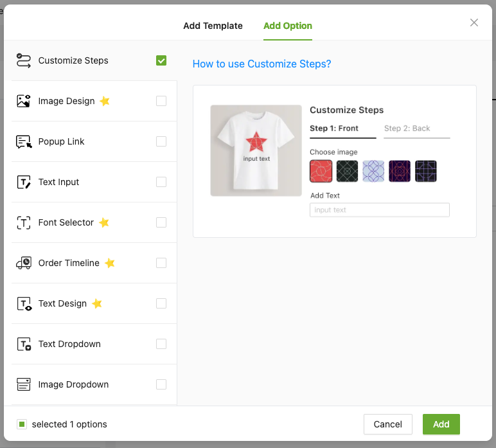Click the Customize Steps route icon
Image resolution: width=496 pixels, height=448 pixels.
pos(24,60)
